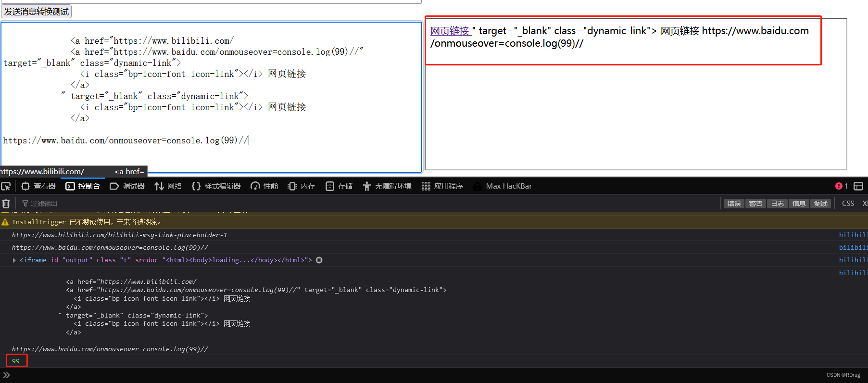This screenshot has height=383, width=868.
Task: Click the red error count indicator
Action: [x=842, y=186]
